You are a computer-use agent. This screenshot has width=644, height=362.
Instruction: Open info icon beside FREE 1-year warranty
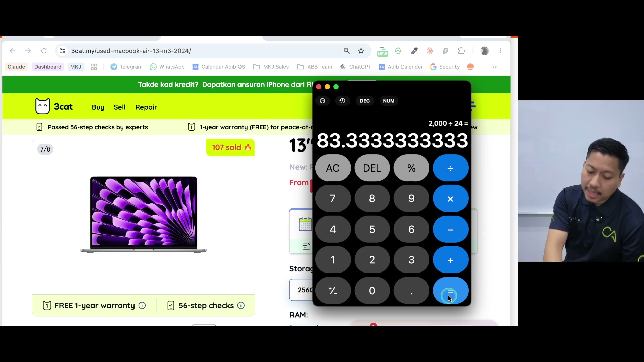[x=142, y=305]
